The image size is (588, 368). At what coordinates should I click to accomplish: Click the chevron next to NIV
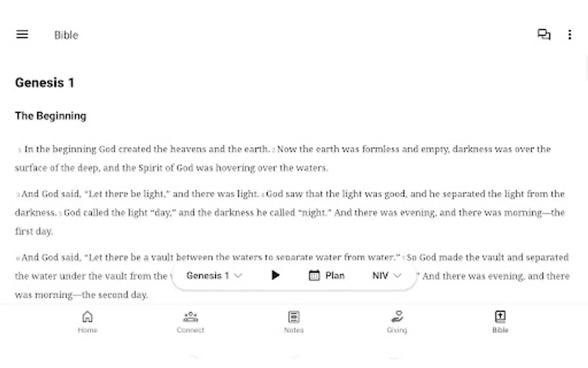point(397,276)
